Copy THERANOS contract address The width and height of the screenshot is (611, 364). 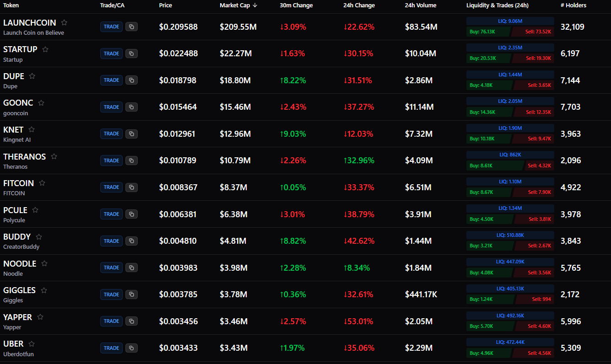[131, 161]
